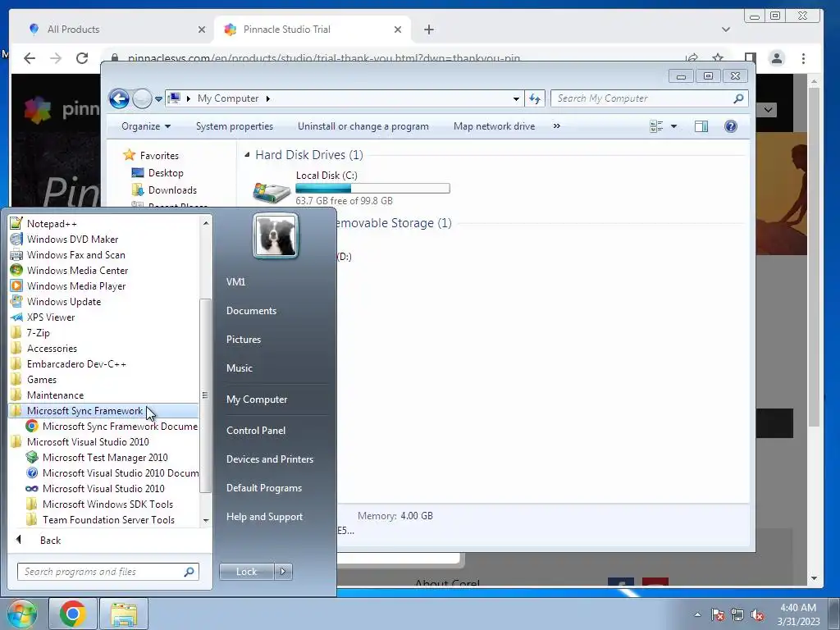840x630 pixels.
Task: Click Uninstall or change a program
Action: [x=363, y=126]
